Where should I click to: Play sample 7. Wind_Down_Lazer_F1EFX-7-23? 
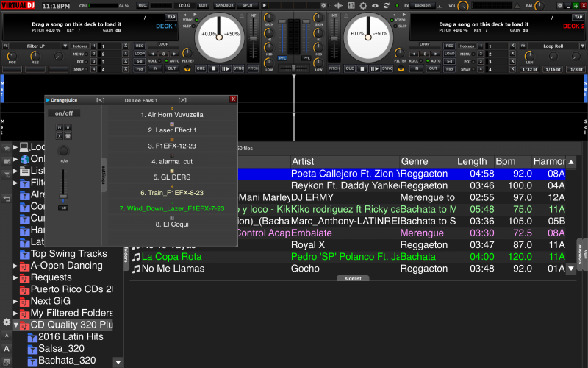[172, 208]
